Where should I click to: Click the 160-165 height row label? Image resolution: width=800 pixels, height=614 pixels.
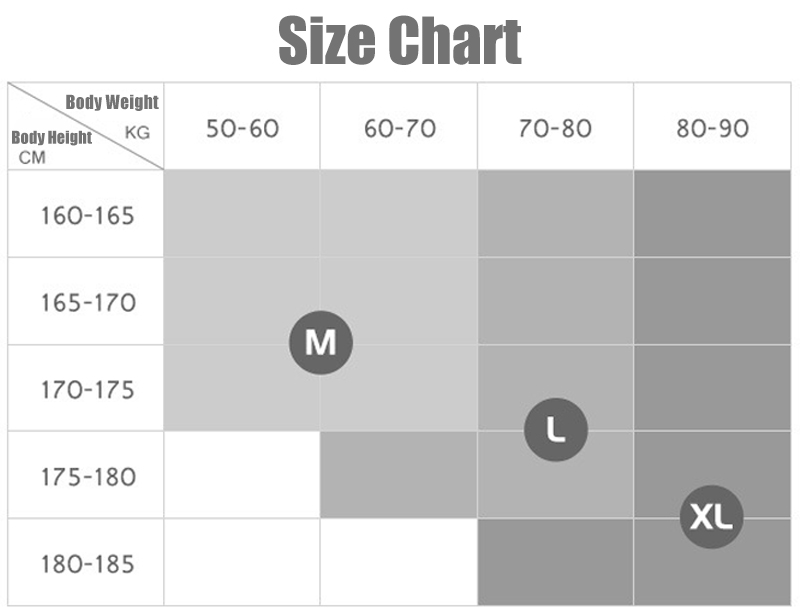tap(87, 215)
